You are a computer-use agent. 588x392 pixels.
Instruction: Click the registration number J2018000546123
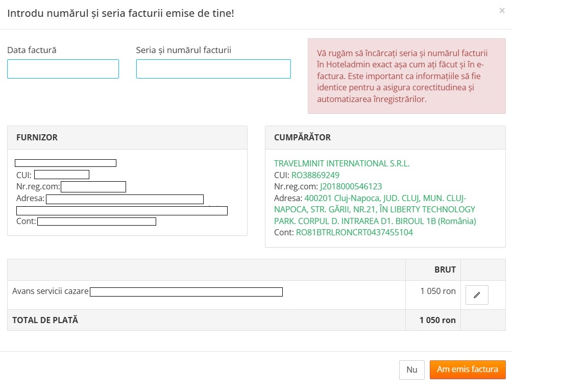pos(351,186)
